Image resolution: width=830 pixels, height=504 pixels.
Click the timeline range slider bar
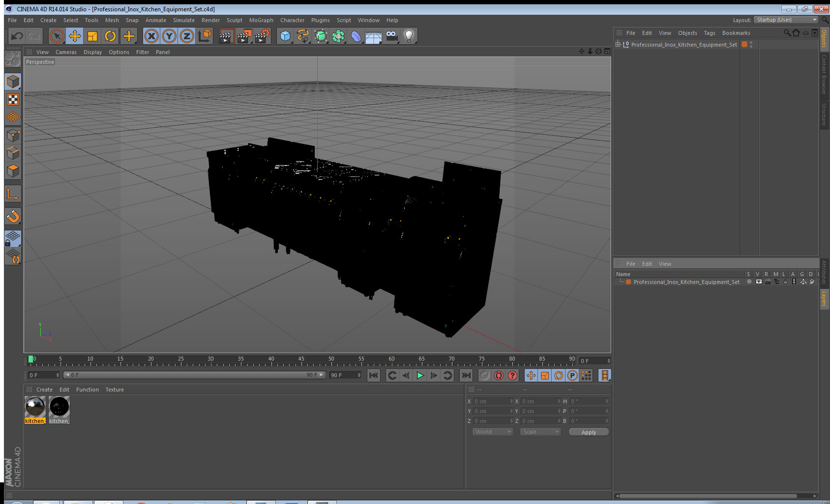(194, 375)
